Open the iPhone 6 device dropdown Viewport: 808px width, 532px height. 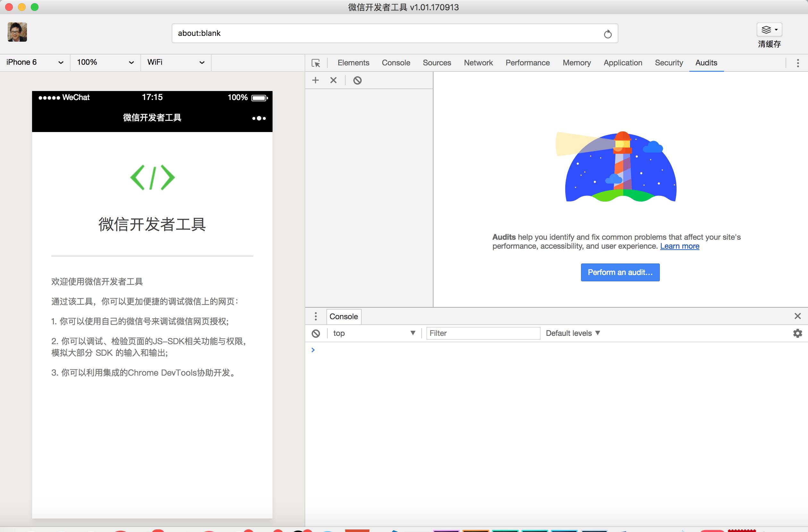pyautogui.click(x=35, y=62)
